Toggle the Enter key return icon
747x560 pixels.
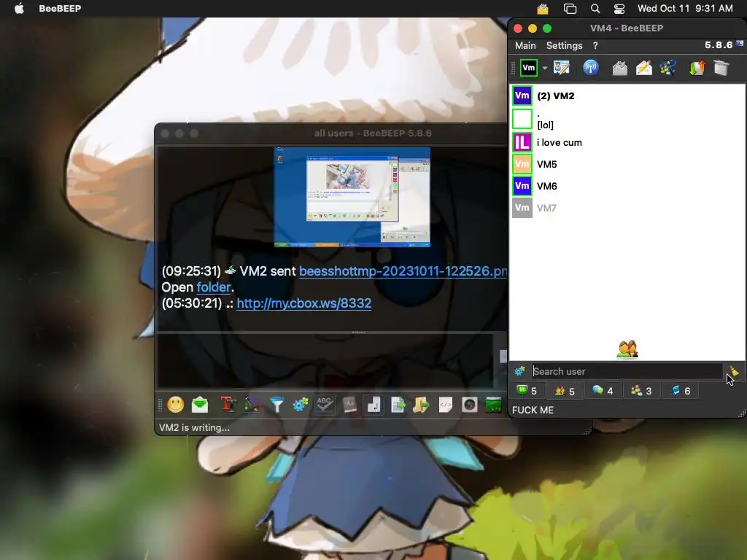[x=373, y=405]
